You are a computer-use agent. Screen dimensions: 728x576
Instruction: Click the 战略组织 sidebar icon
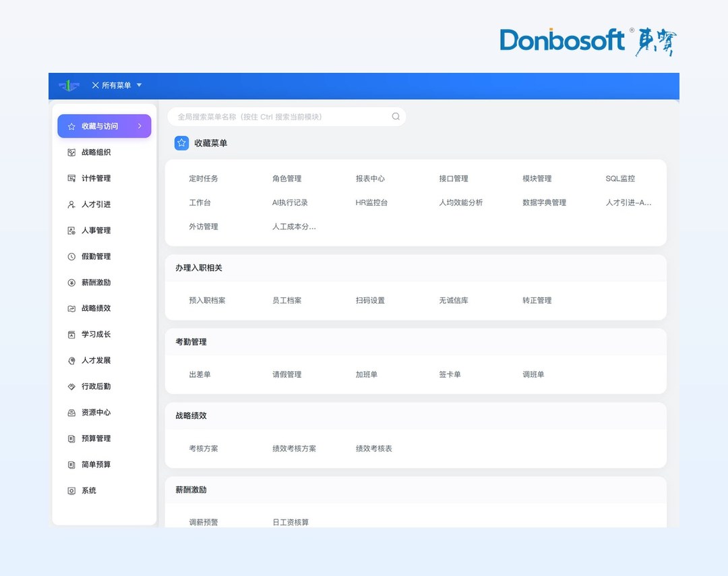coord(71,152)
